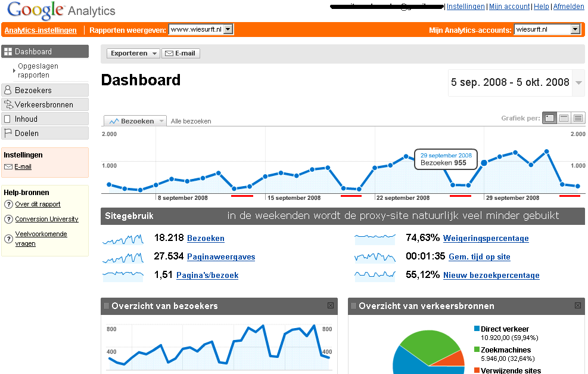Close the Overzicht van bezoekers widget
This screenshot has width=588, height=374.
(331, 305)
